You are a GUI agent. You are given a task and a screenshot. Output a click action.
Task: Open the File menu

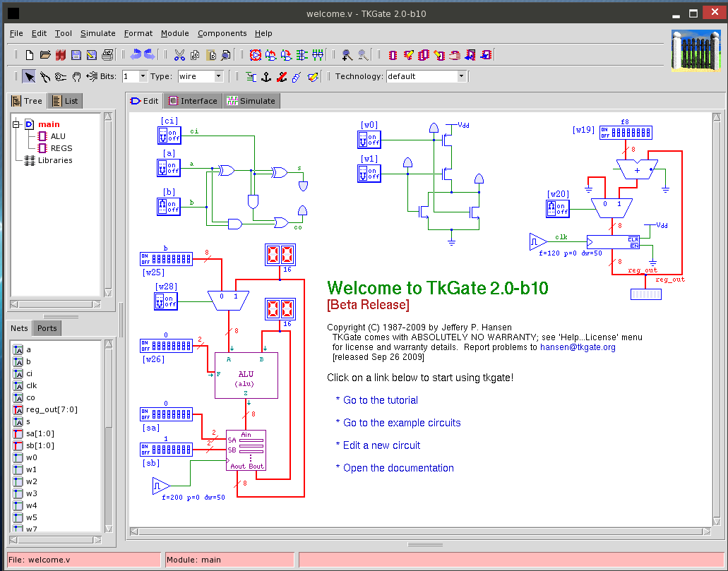coord(16,33)
